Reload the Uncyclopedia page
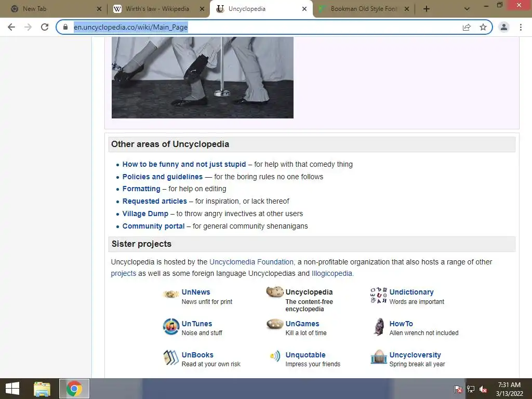Viewport: 532px width, 399px height. 45,27
